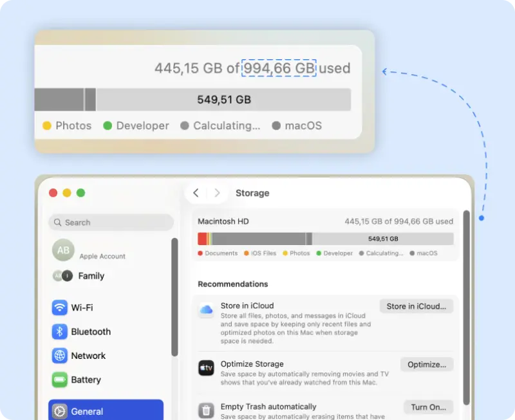
Task: Click the Battery icon in sidebar
Action: click(x=59, y=379)
